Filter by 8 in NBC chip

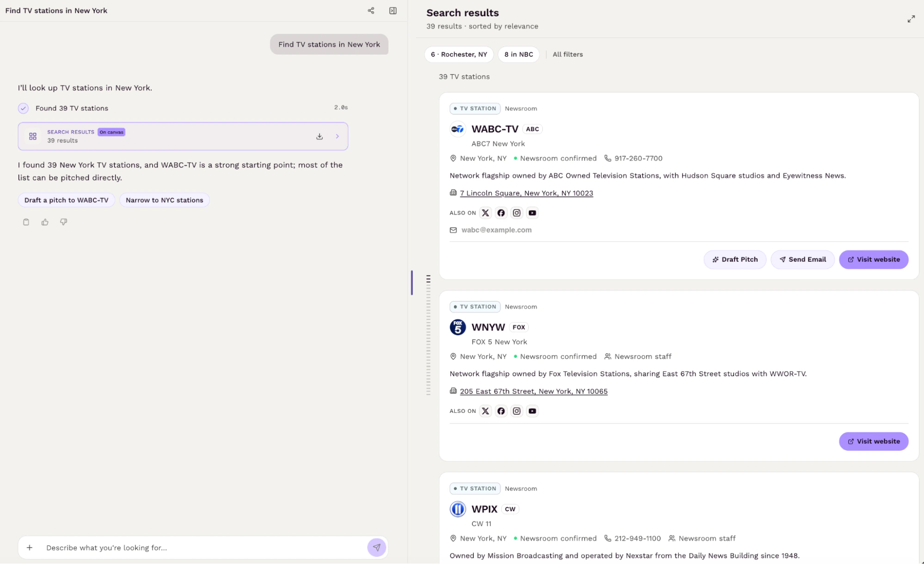(x=519, y=55)
